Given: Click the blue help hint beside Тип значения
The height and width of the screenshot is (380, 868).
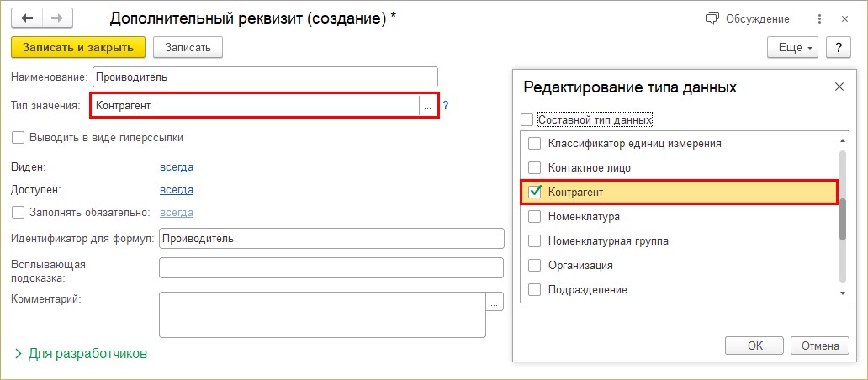Looking at the screenshot, I should coord(446,106).
